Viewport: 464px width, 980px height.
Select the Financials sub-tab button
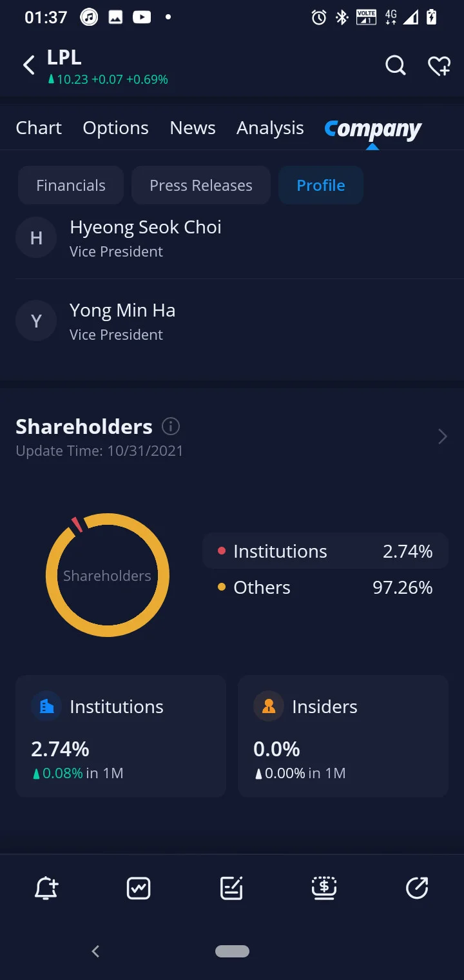pos(71,185)
